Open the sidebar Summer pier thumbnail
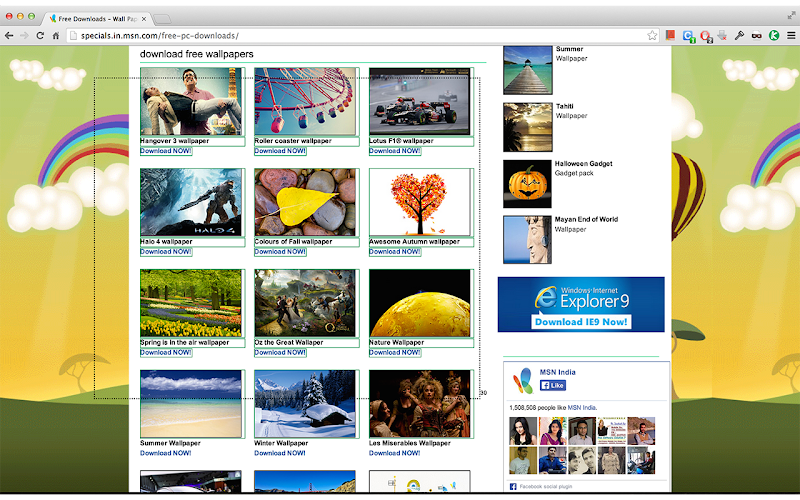The width and height of the screenshot is (800, 500). pos(528,70)
